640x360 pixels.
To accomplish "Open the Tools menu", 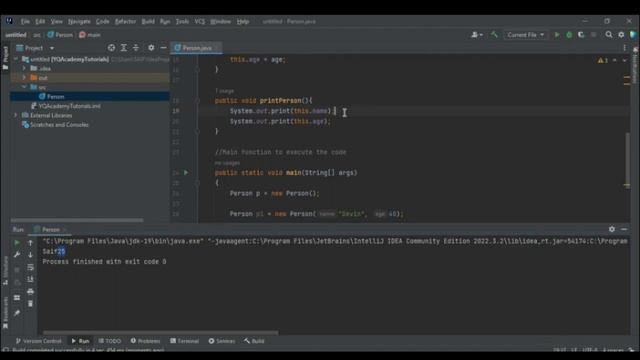I will (x=182, y=21).
